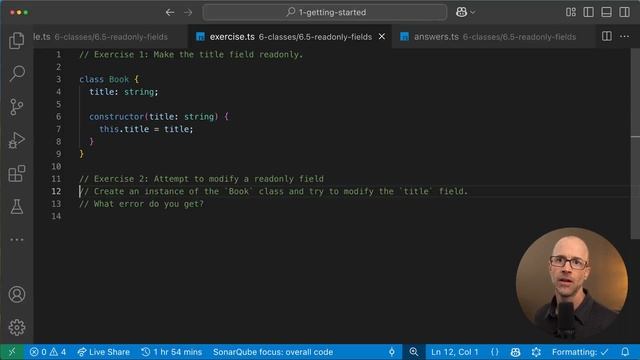Open the Manage gear menu
The image size is (640, 360).
tap(17, 327)
